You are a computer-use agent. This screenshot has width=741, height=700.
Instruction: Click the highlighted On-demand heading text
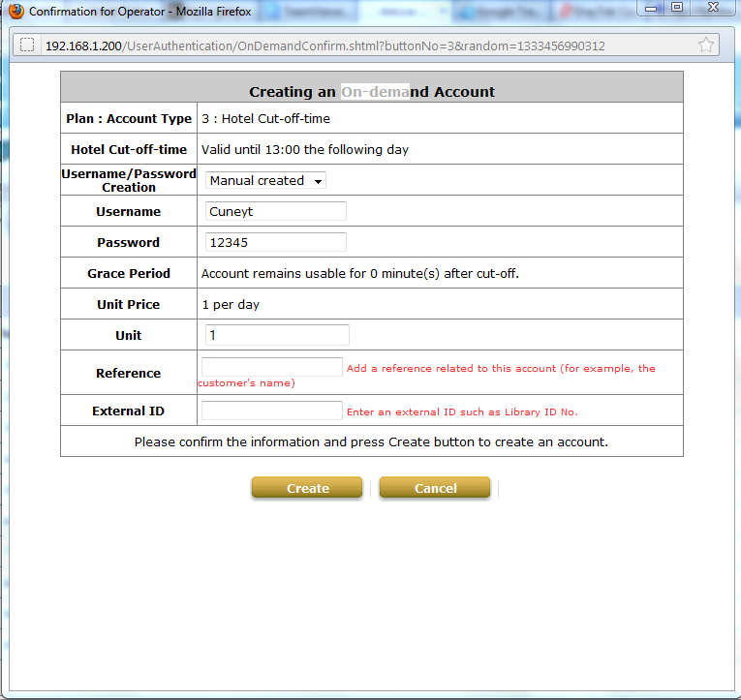pos(375,92)
